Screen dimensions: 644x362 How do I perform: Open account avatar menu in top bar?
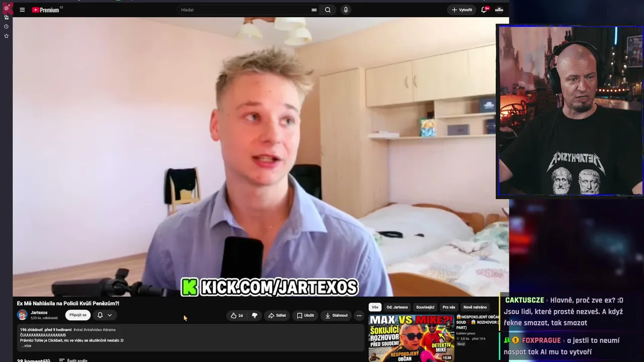(x=499, y=10)
